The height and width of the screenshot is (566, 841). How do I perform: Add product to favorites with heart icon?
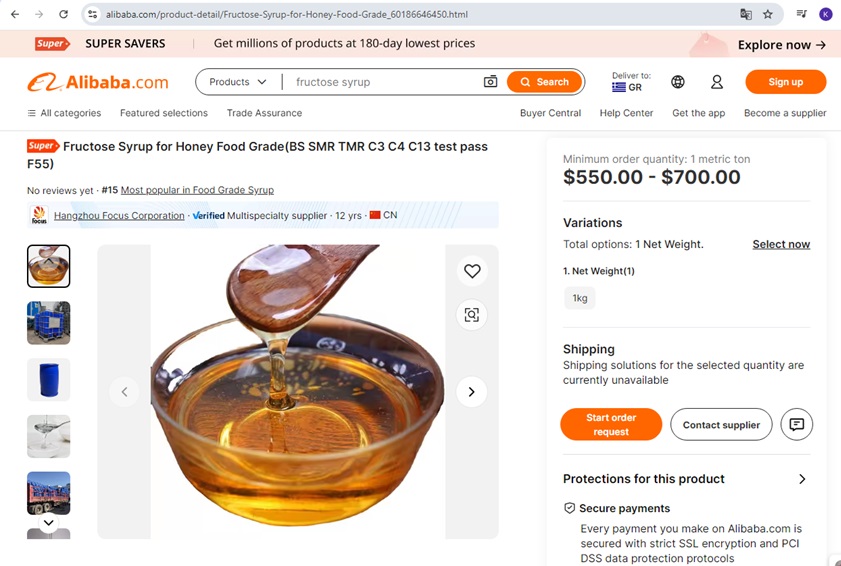472,271
